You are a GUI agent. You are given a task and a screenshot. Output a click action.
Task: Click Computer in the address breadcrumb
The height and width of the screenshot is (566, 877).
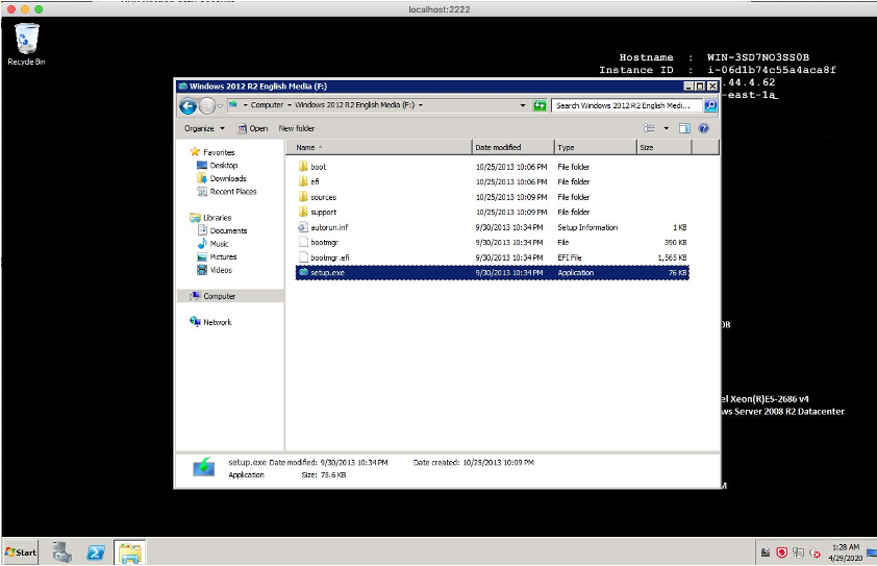[267, 105]
